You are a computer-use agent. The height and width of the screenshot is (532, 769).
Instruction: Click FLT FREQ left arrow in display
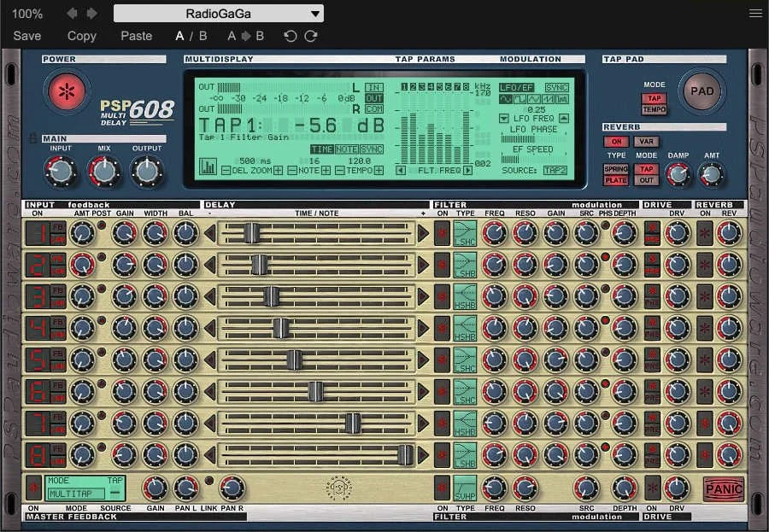[402, 170]
